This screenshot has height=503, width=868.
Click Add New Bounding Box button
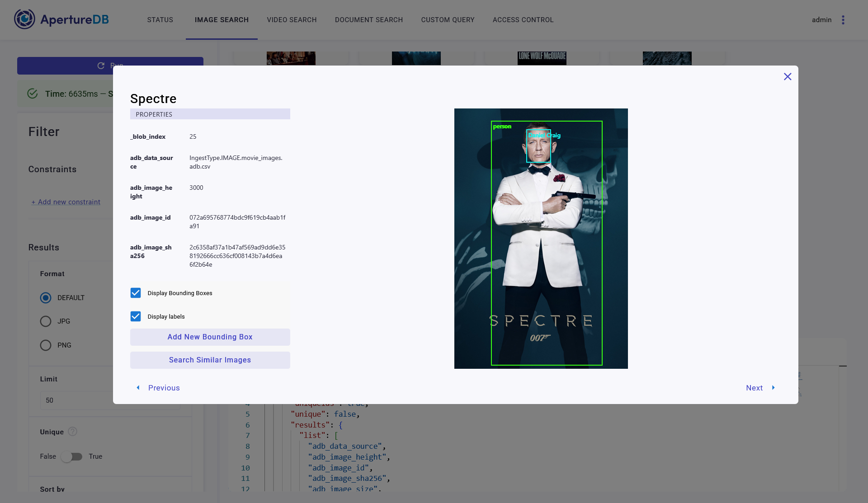coord(210,337)
